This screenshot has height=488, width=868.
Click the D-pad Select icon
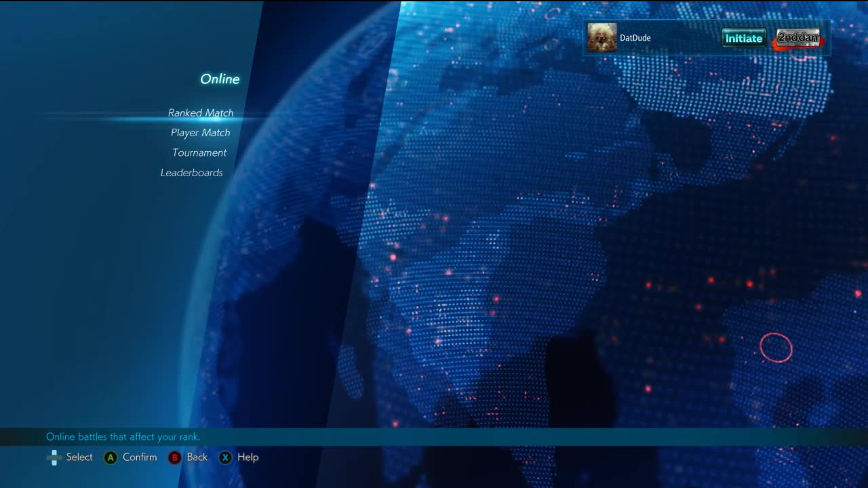[54, 457]
